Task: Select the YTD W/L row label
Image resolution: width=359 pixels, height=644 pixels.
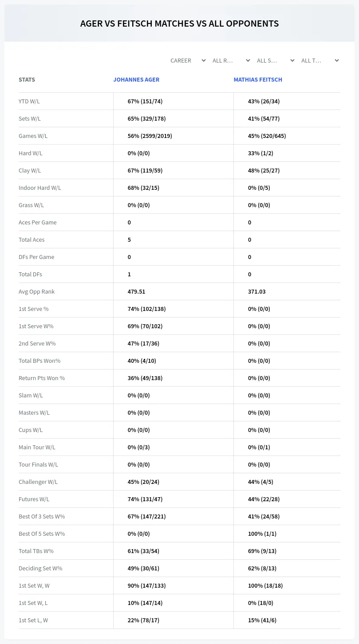Action: [x=29, y=101]
